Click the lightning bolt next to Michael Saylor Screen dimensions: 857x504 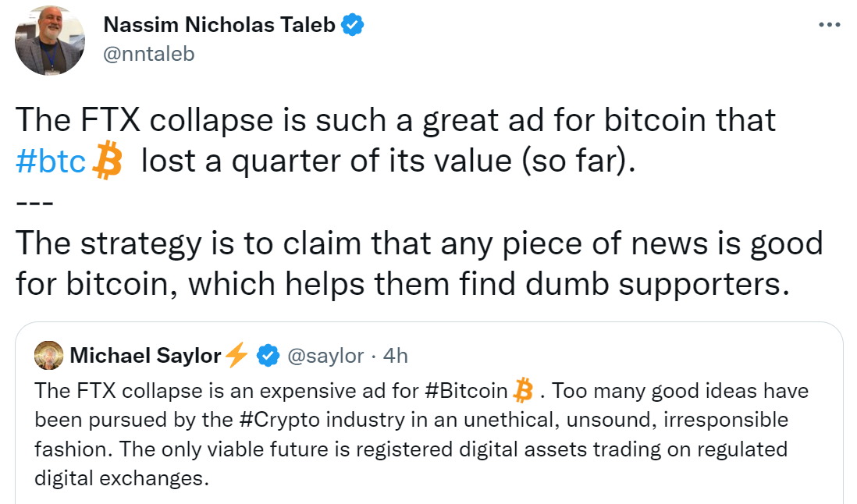tap(236, 356)
